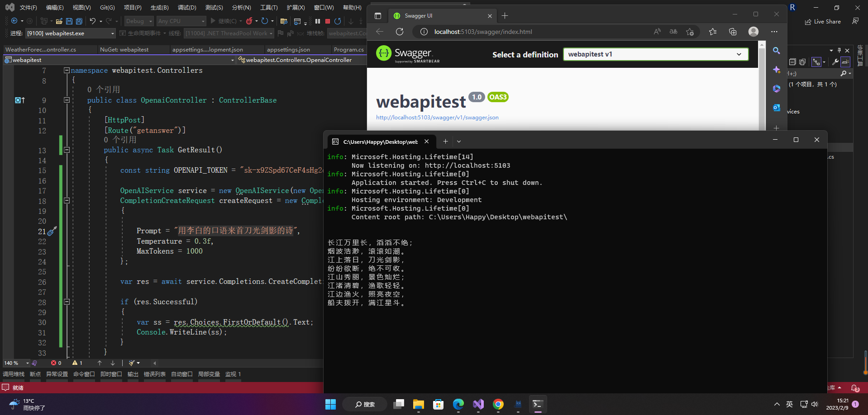
Task: Click the screwdriver quick-actions icon at line 21
Action: [x=52, y=231]
